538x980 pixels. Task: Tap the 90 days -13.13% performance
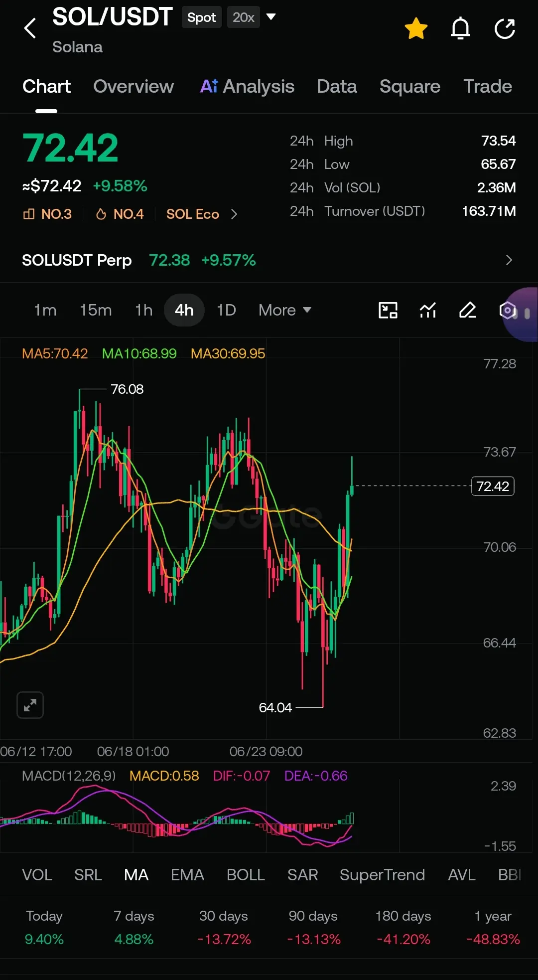coord(313,928)
